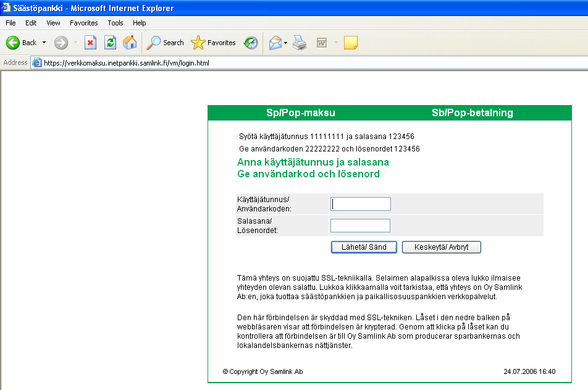Click the line "Ge användarkoden 22222222 och lösenordet 123456"
The height and width of the screenshot is (390, 588).
click(329, 148)
